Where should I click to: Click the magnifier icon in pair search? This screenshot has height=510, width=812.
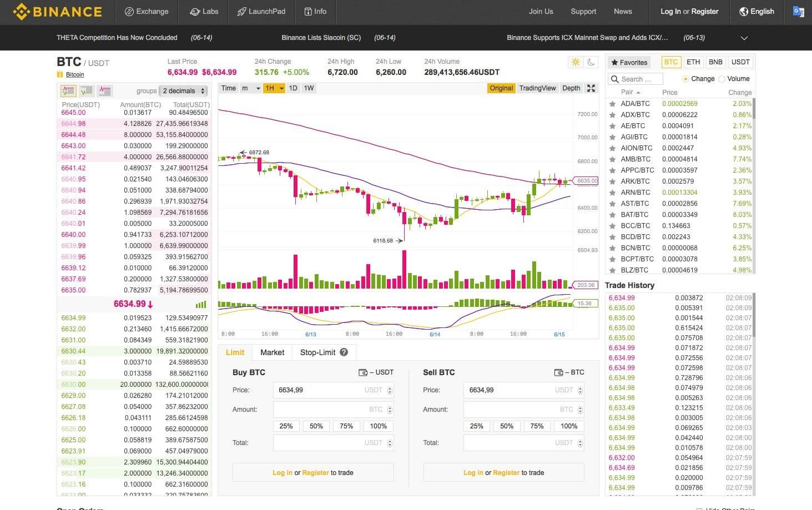point(614,79)
